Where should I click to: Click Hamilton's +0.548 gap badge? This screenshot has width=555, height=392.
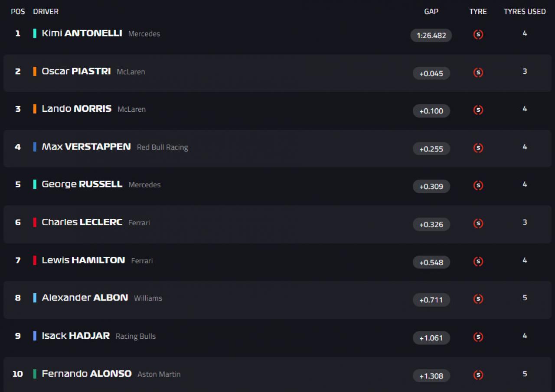(431, 262)
